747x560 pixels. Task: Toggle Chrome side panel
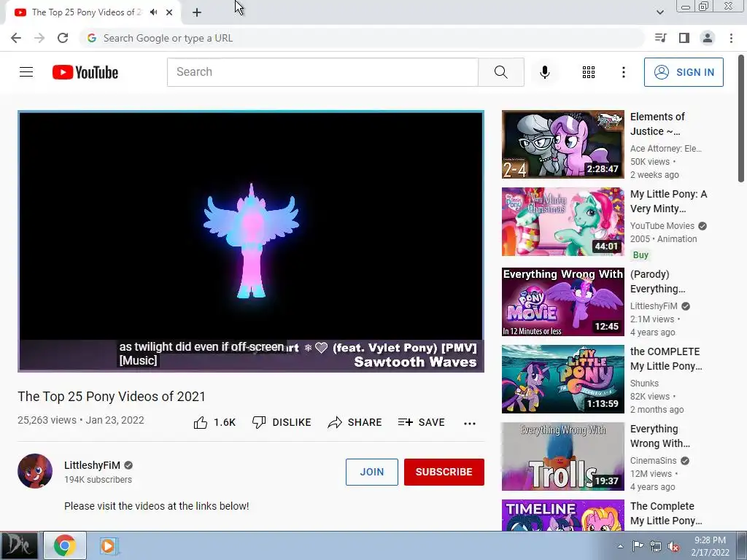(x=684, y=38)
